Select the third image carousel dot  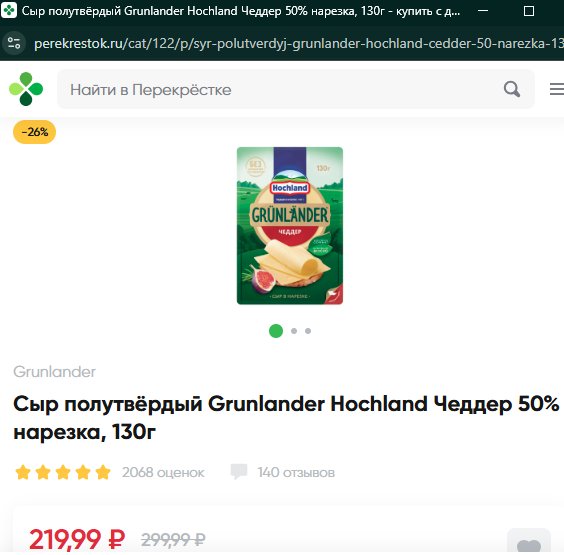pos(308,331)
